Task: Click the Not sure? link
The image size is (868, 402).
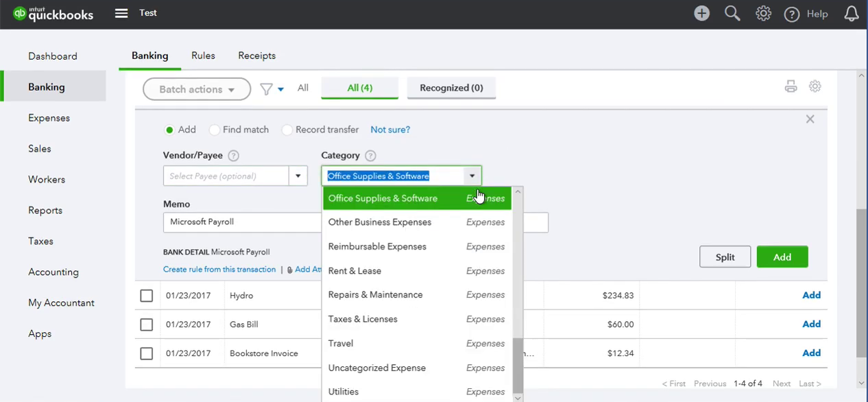Action: pos(390,130)
